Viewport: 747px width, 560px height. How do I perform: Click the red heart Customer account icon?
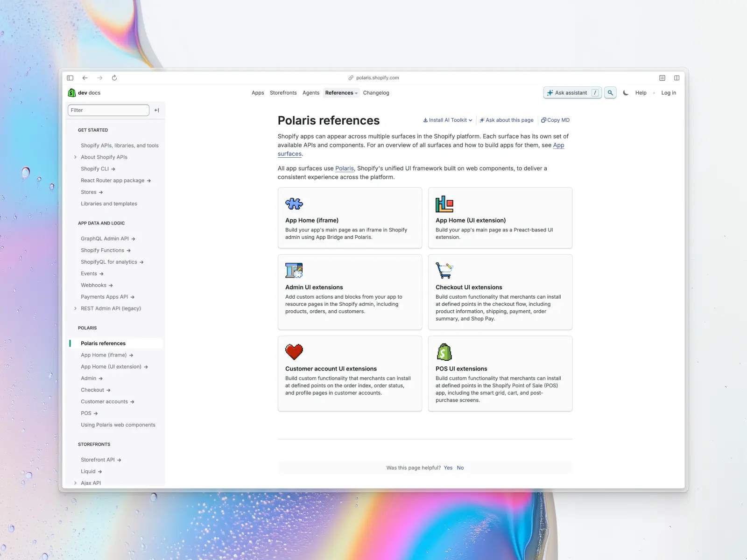point(294,352)
